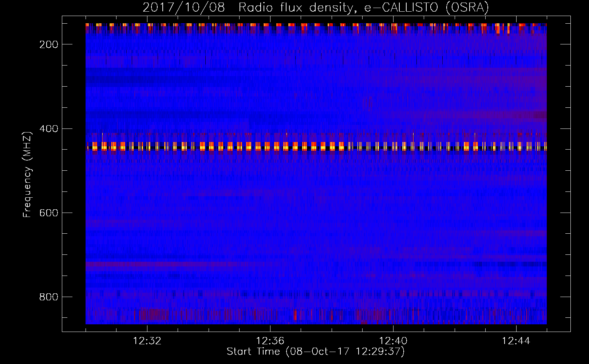Click the 12:36 time tick label
This screenshot has width=589, height=364.
(270, 341)
